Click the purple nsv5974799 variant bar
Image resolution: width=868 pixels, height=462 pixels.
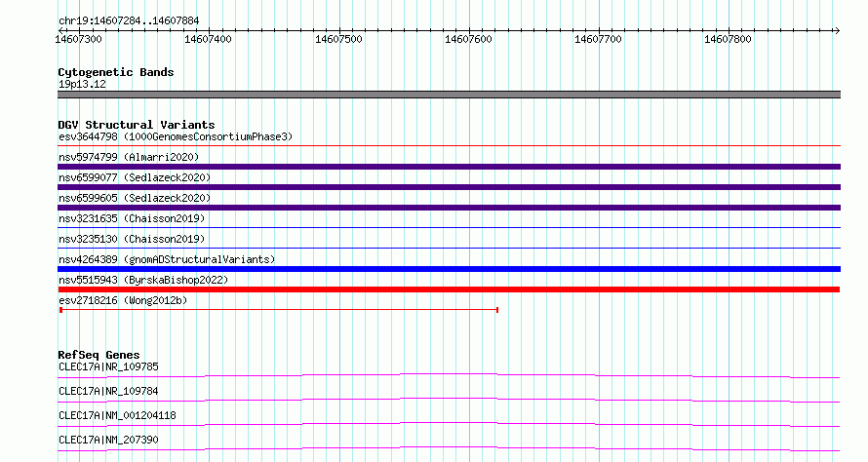[x=449, y=167]
